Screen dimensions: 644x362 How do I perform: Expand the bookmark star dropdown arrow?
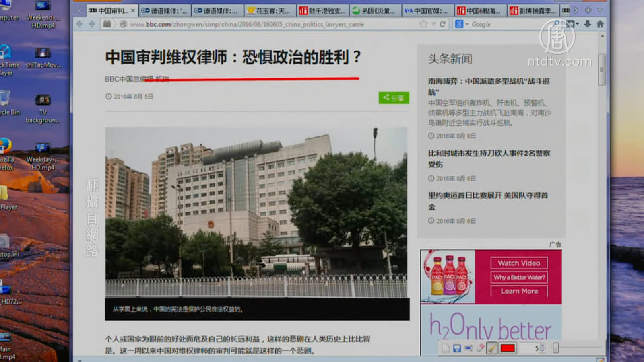(433, 24)
